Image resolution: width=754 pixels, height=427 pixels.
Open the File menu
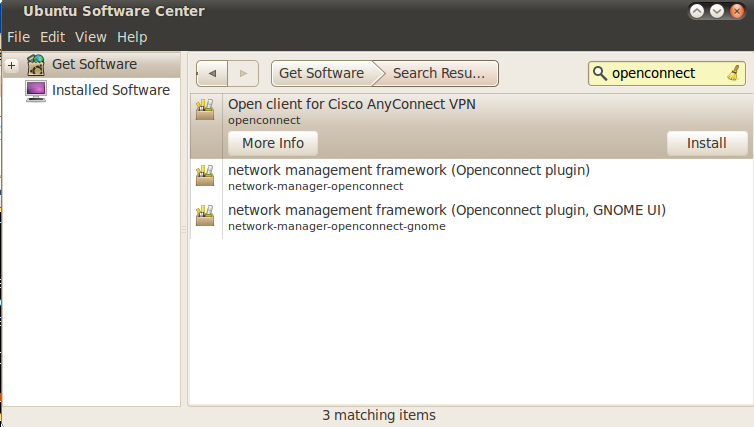[x=18, y=37]
